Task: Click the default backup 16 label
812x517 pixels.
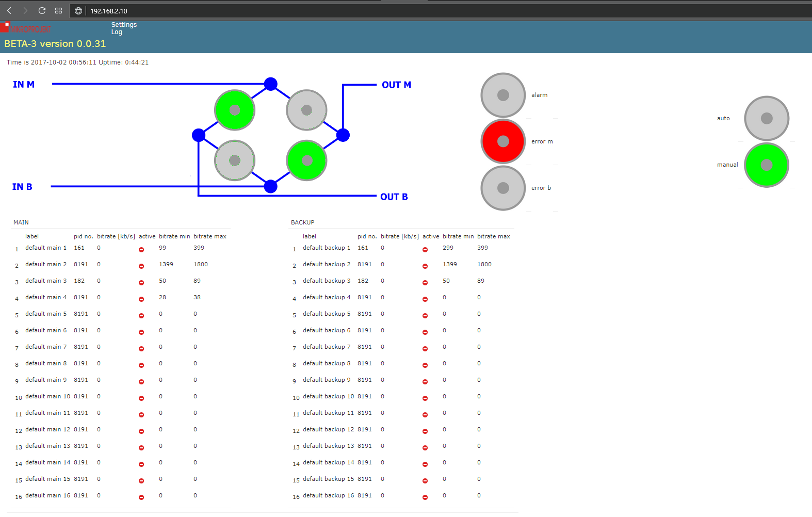Action: point(328,495)
